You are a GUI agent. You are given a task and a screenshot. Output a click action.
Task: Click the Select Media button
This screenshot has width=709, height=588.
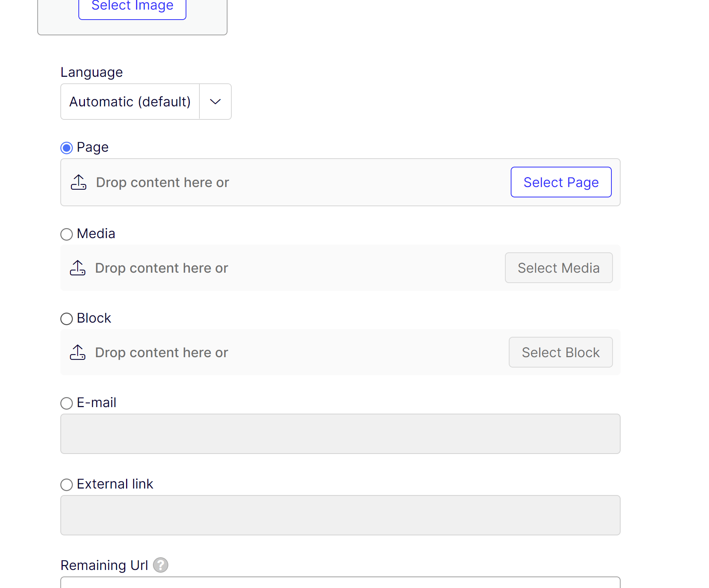click(558, 268)
